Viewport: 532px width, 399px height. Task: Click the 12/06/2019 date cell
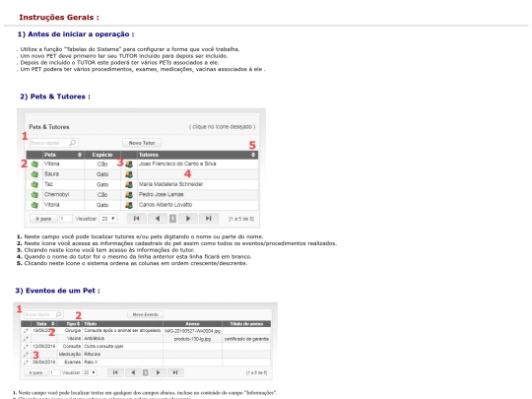click(x=43, y=347)
